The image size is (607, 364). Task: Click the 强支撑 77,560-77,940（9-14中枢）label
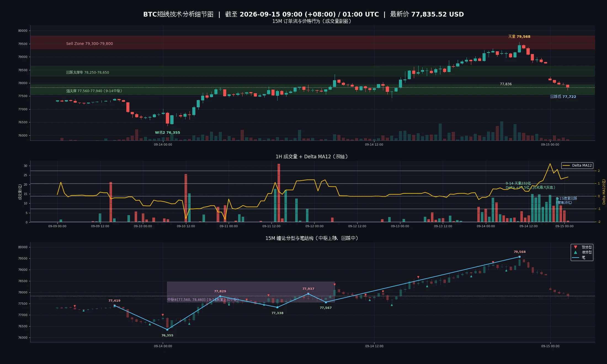pos(95,91)
